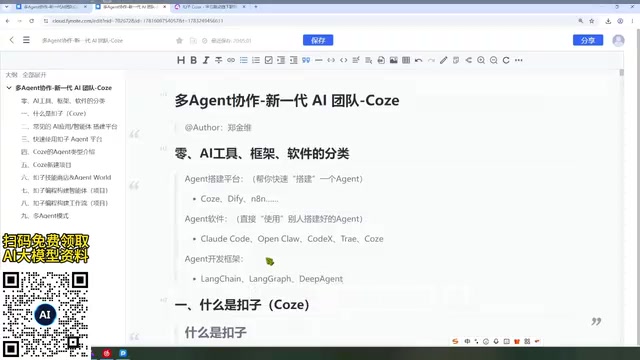Open browser downloads icon
This screenshot has width=640, height=360.
[x=608, y=21]
